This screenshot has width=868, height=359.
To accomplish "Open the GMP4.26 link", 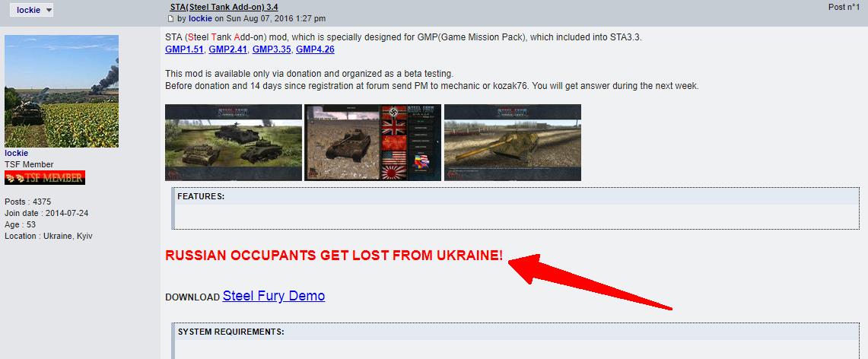I will (315, 49).
